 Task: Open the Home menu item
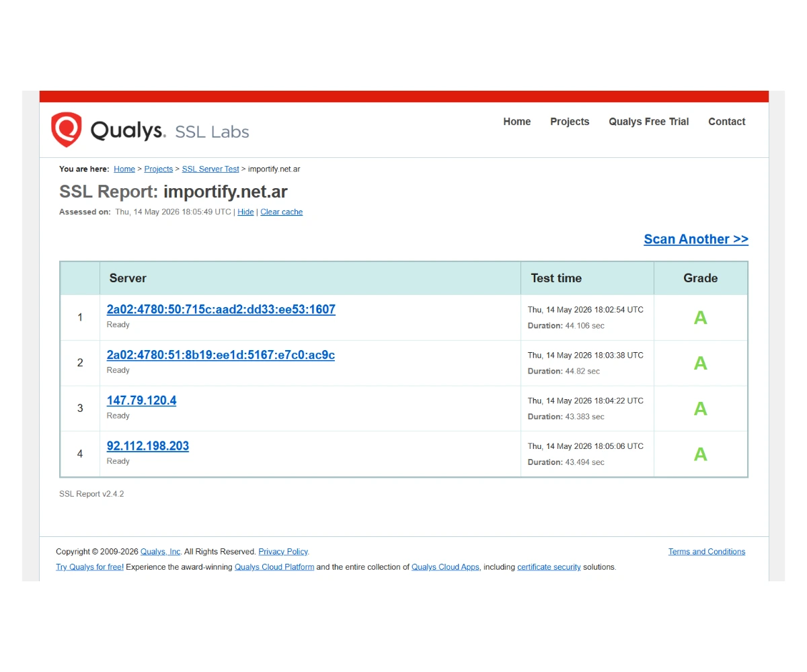pos(517,122)
